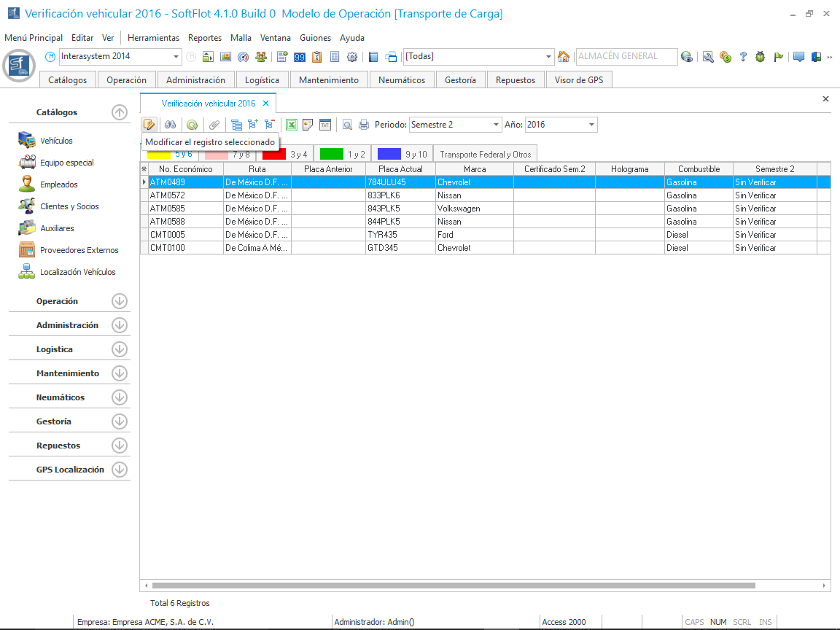
Task: Open the Herramientas menu
Action: tap(153, 38)
